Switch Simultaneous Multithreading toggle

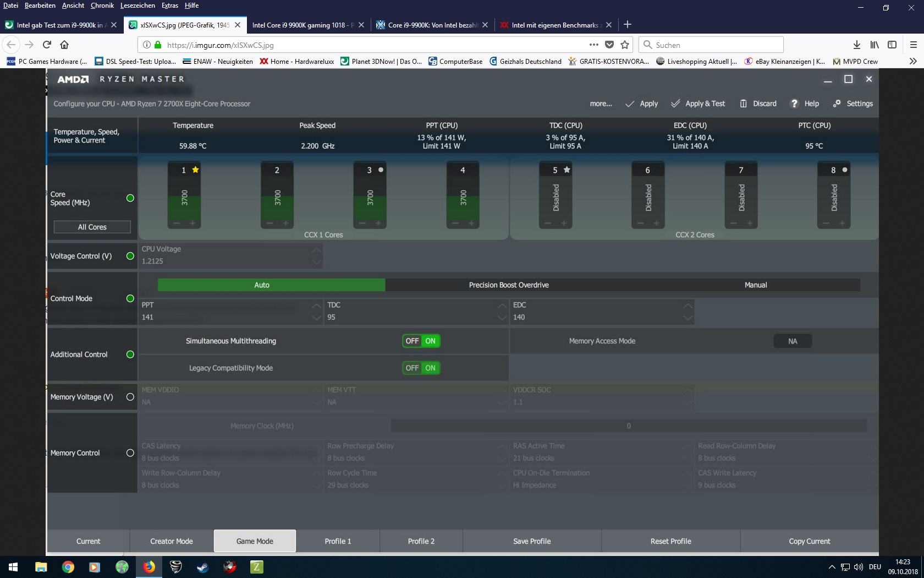tap(421, 341)
